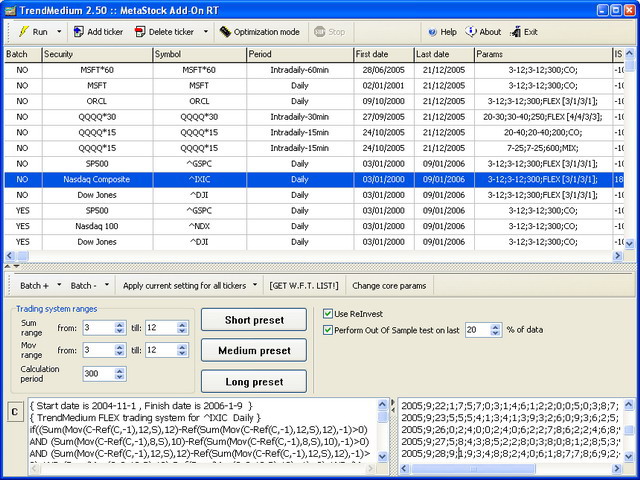The height and width of the screenshot is (480, 640).
Task: Click the Calculation period spinner arrows
Action: [x=120, y=373]
